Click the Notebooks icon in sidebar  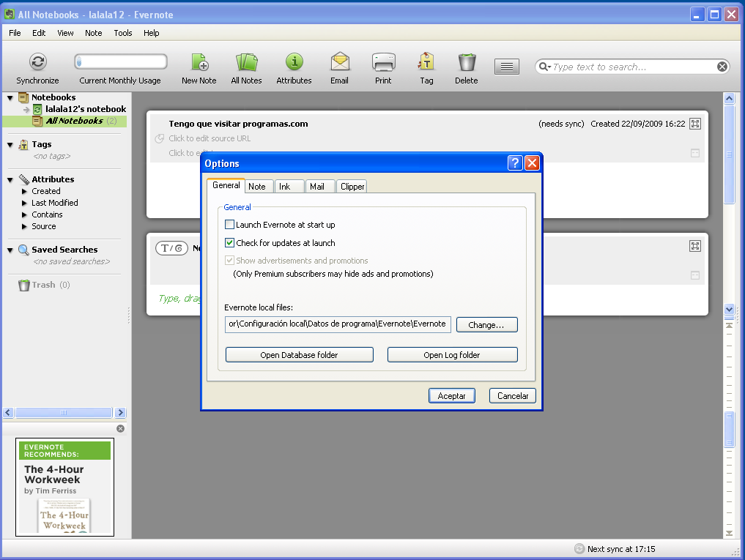point(23,97)
